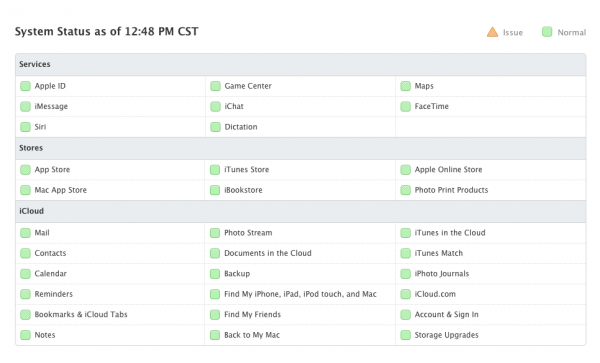Image resolution: width=600 pixels, height=363 pixels.
Task: Click the iBookstore label
Action: [243, 190]
